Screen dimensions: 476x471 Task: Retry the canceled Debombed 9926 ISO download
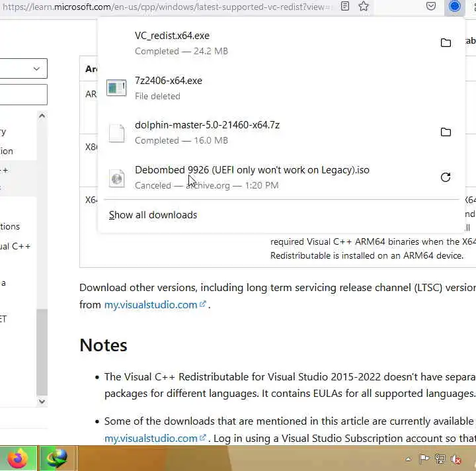click(446, 177)
